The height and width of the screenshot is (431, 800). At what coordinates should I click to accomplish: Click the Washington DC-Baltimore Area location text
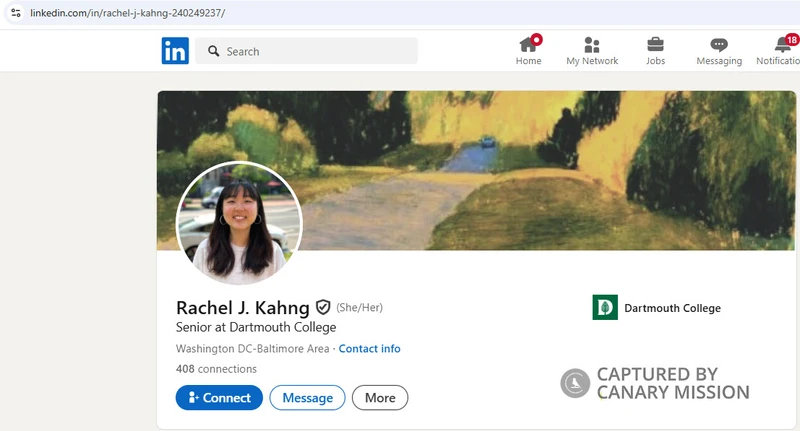[x=253, y=349]
